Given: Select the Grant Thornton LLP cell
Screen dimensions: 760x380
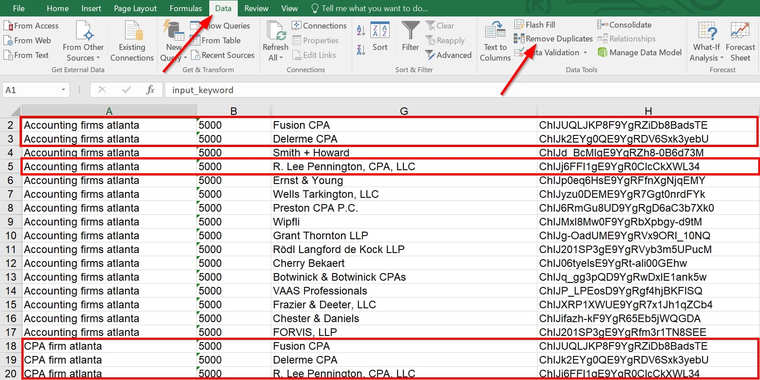Looking at the screenshot, I should point(404,236).
